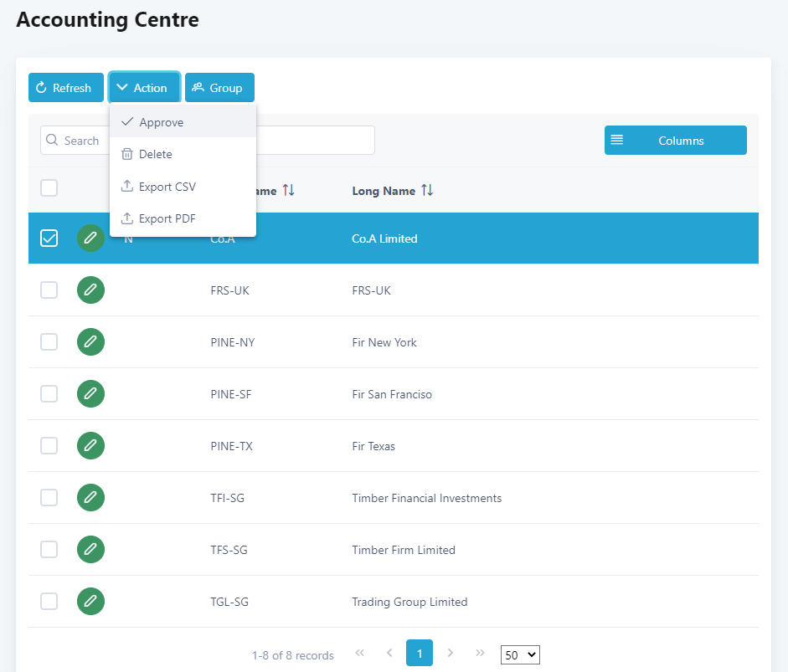
Task: Edit the Trading Group Limited record
Action: point(90,602)
